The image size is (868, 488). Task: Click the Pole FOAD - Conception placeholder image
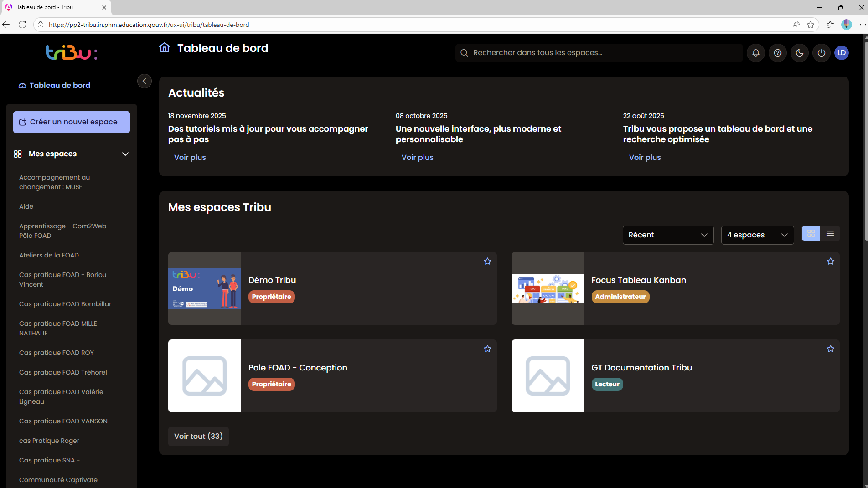pos(205,376)
